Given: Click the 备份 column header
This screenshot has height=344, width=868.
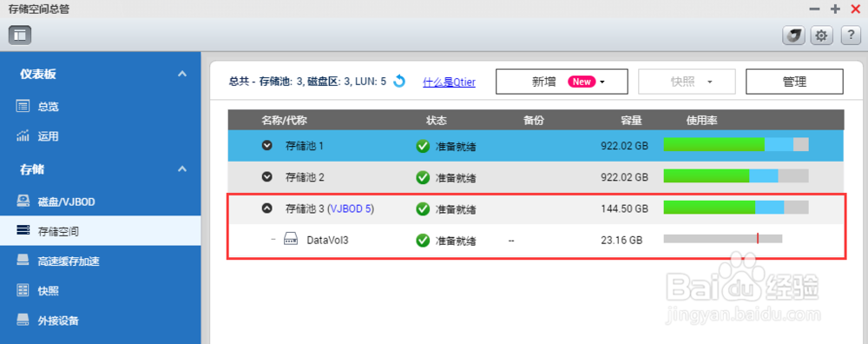Looking at the screenshot, I should [534, 120].
